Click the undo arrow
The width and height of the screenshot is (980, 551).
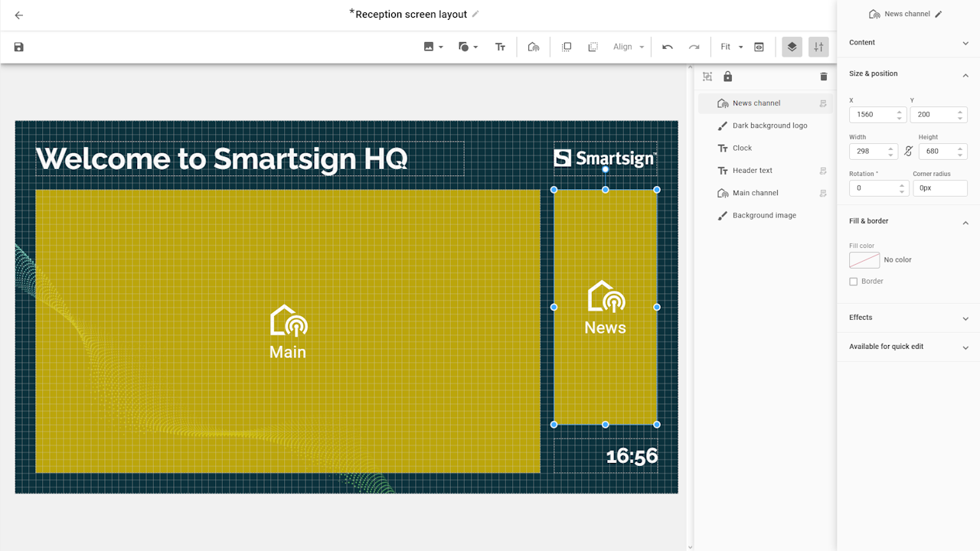coord(668,47)
